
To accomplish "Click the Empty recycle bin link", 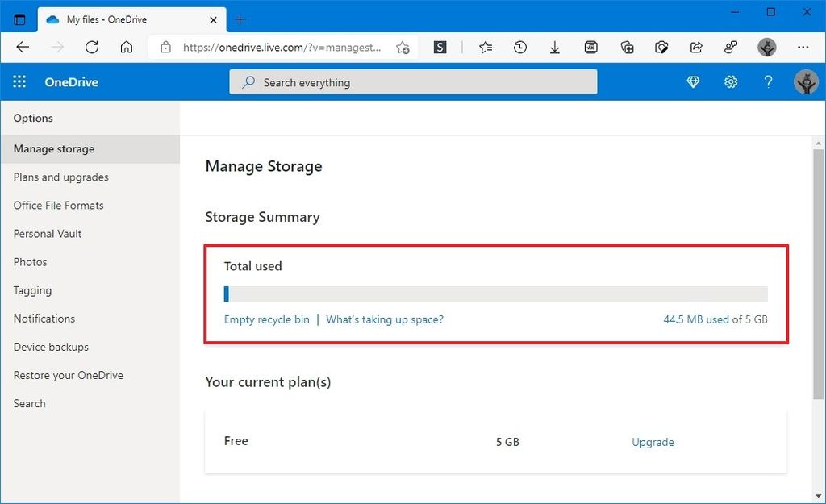I will tap(266, 319).
